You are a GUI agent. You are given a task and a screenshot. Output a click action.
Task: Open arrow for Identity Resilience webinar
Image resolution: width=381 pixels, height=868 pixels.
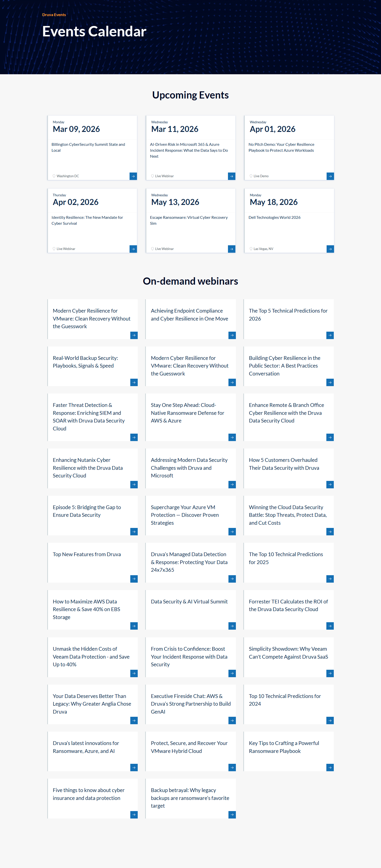pyautogui.click(x=133, y=249)
